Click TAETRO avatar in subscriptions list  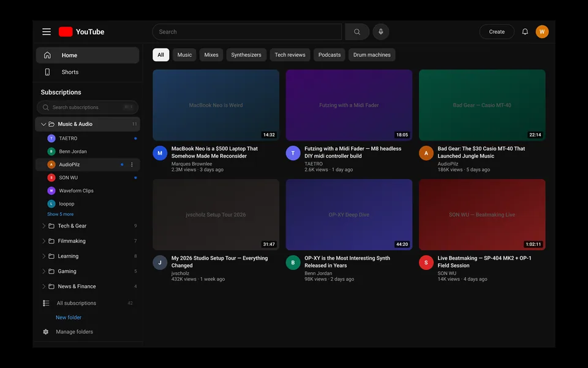[x=51, y=139]
